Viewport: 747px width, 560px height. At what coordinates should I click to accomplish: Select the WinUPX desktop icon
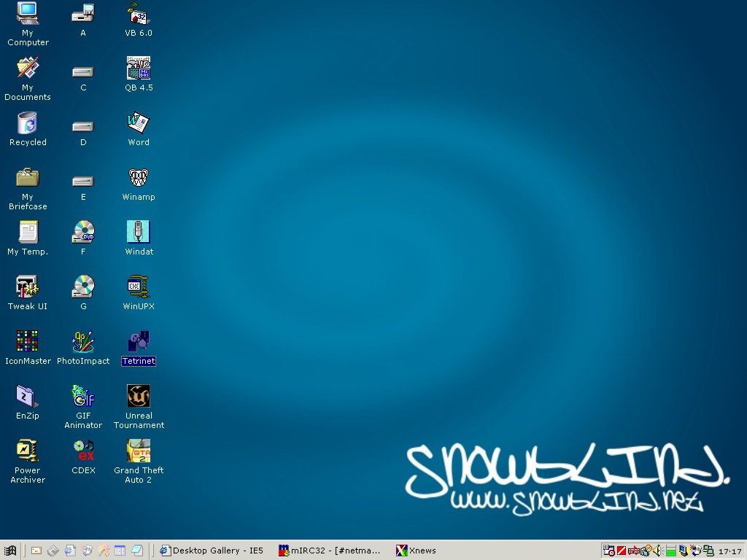point(139,287)
